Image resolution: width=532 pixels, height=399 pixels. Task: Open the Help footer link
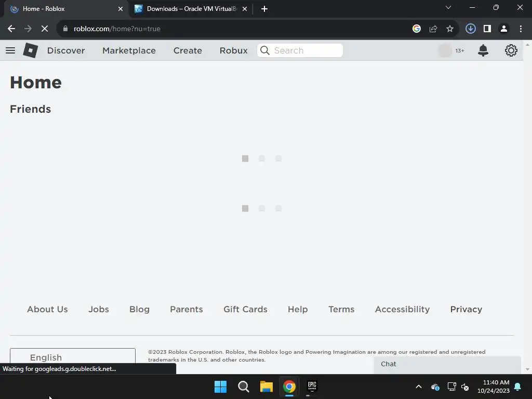click(298, 309)
